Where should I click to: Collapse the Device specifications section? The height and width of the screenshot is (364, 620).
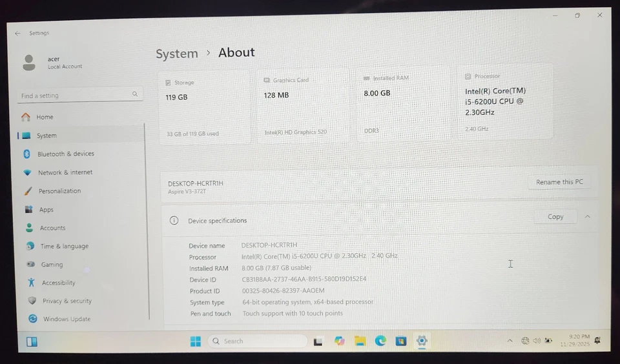coord(588,217)
